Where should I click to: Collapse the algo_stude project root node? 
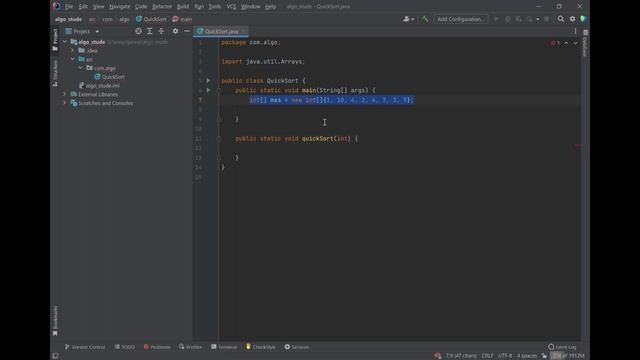(65, 42)
